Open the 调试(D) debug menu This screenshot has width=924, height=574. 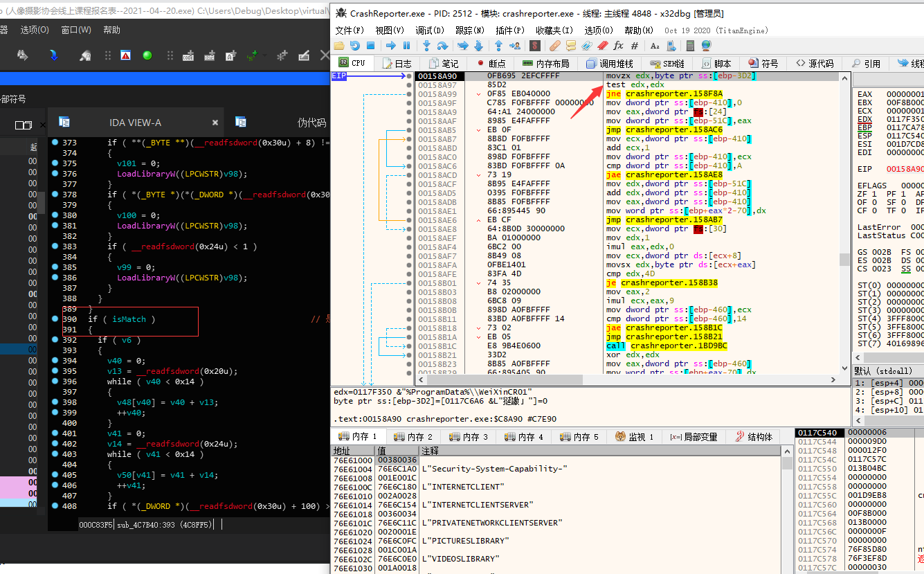click(429, 30)
